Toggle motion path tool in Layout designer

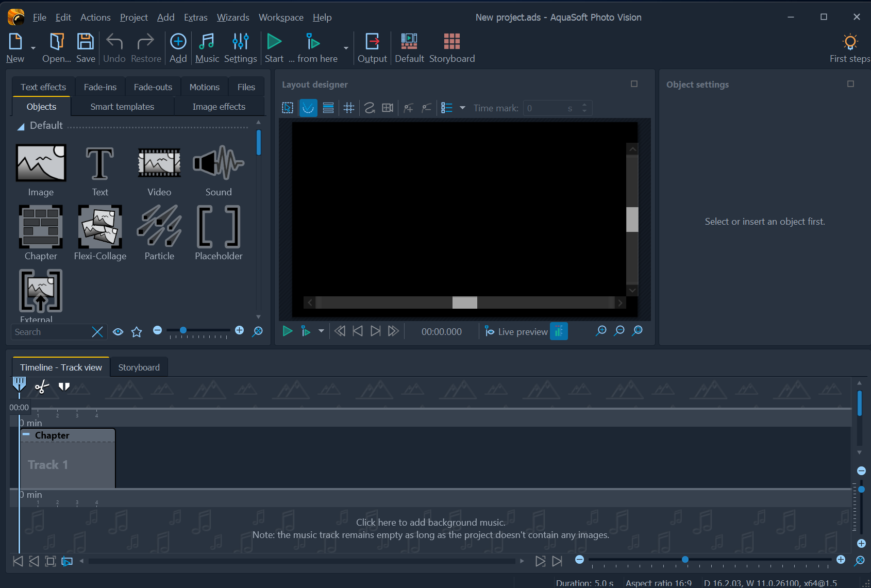(x=370, y=108)
